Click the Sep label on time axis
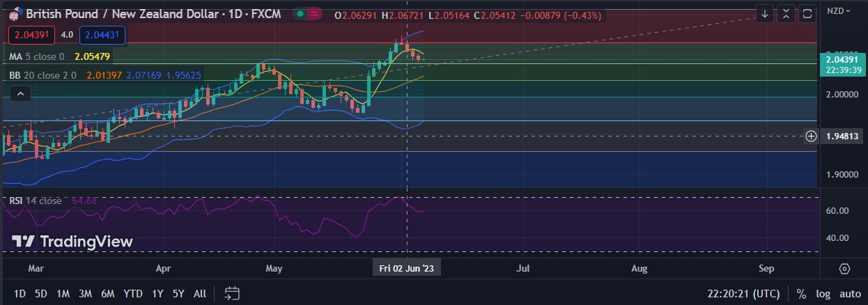Viewport: 868px width, 305px height. tap(766, 267)
